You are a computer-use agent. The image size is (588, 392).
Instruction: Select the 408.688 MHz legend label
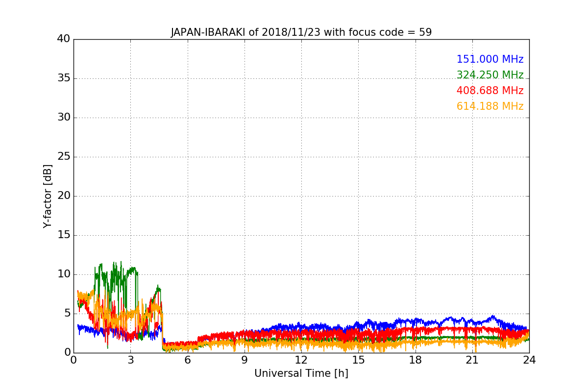coord(490,91)
